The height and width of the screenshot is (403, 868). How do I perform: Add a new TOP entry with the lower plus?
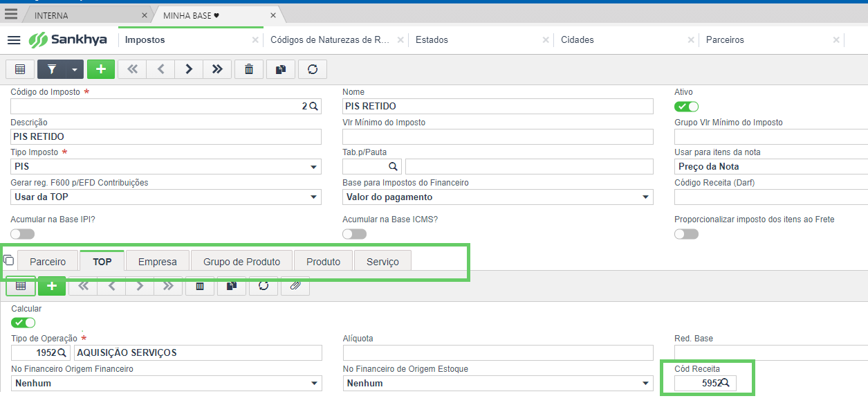(52, 285)
